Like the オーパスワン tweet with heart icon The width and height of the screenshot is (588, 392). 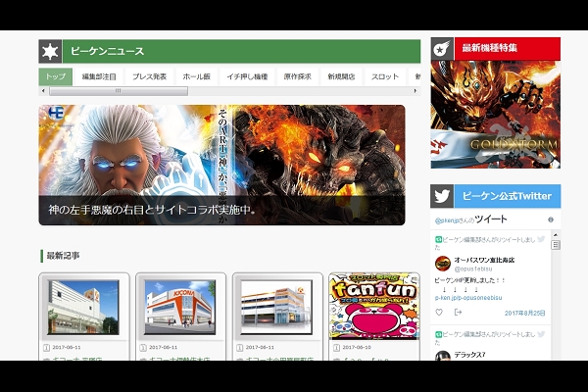pos(439,313)
